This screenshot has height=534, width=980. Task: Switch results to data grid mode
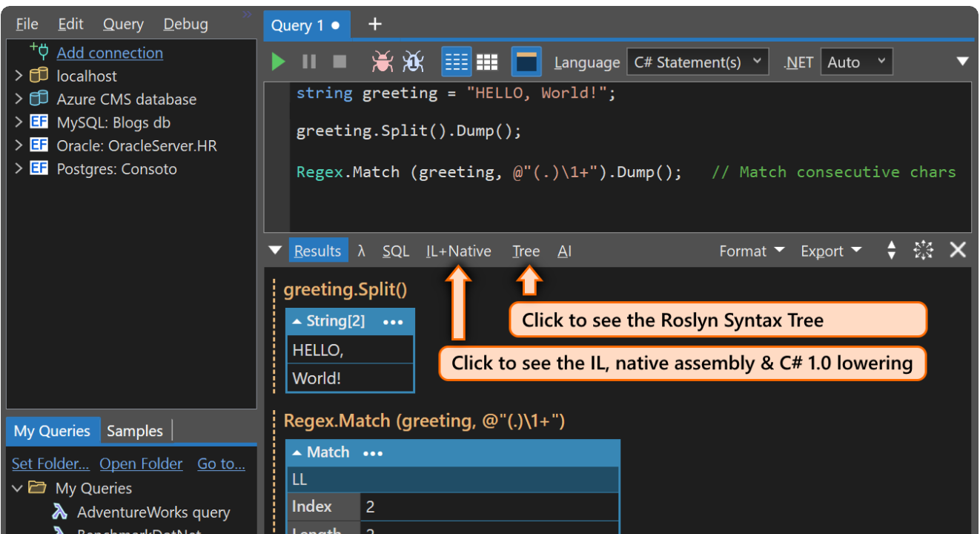(487, 62)
